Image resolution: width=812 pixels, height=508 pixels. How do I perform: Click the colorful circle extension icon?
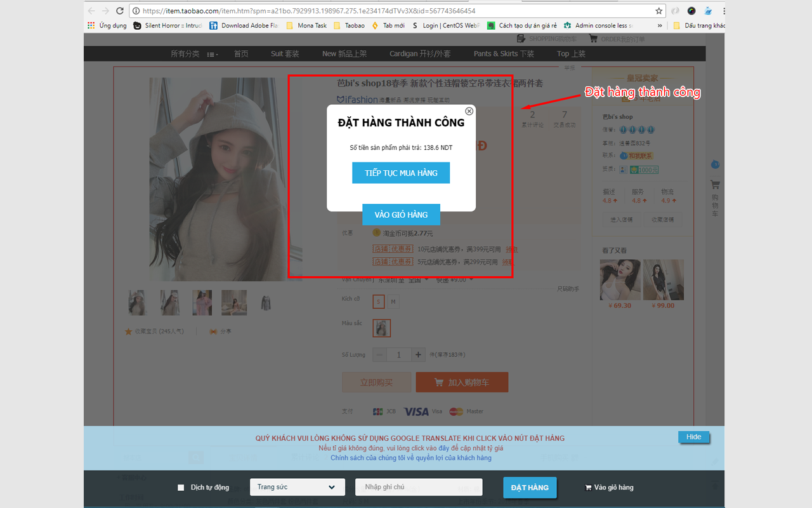click(691, 11)
